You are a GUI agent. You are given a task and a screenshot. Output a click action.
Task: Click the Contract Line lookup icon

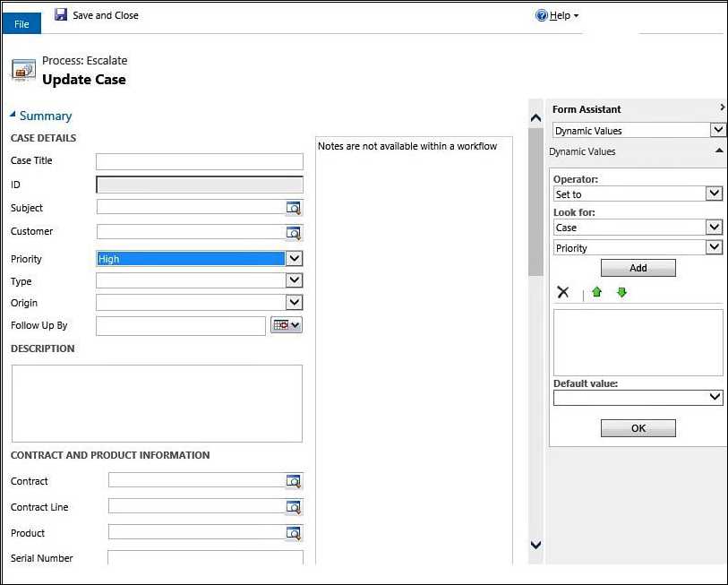pos(294,507)
